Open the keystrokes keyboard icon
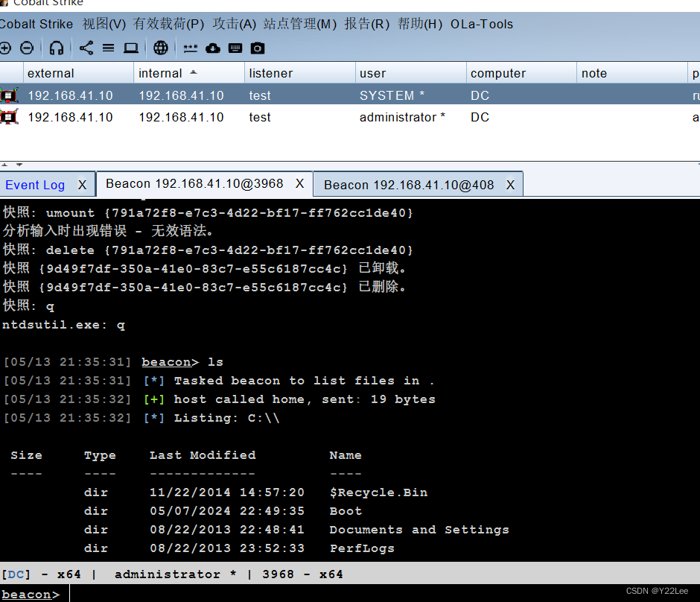Screen dimensions: 700x602 click(x=235, y=48)
